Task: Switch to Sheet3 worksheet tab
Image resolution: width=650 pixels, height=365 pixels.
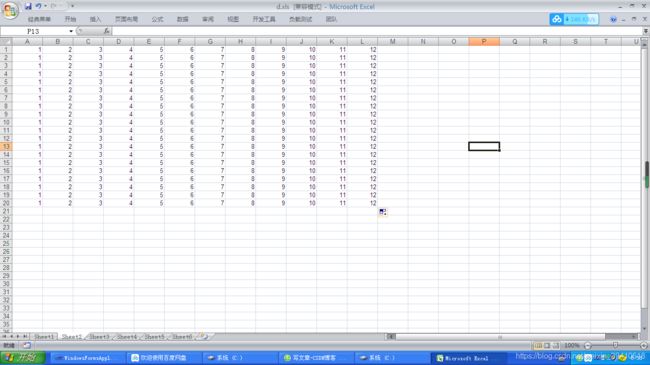Action: (99, 337)
